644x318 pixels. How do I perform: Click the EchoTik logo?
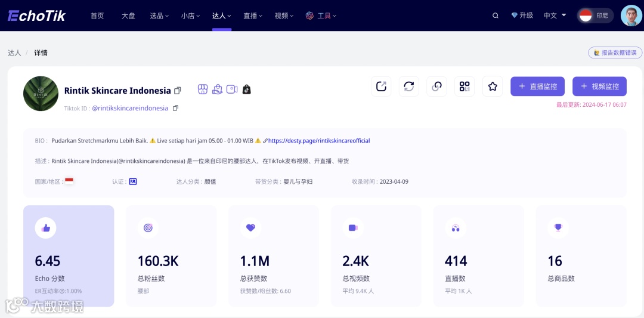[36, 16]
